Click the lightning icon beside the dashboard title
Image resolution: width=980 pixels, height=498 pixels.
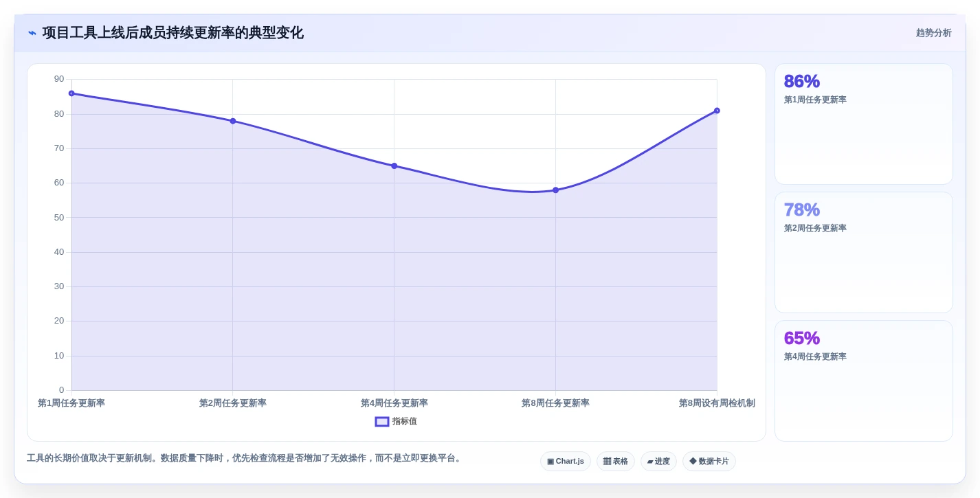[x=32, y=33]
